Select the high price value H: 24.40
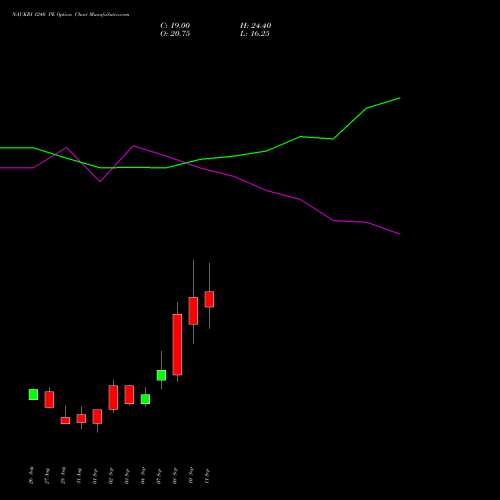Image resolution: width=500 pixels, height=500 pixels. (255, 26)
